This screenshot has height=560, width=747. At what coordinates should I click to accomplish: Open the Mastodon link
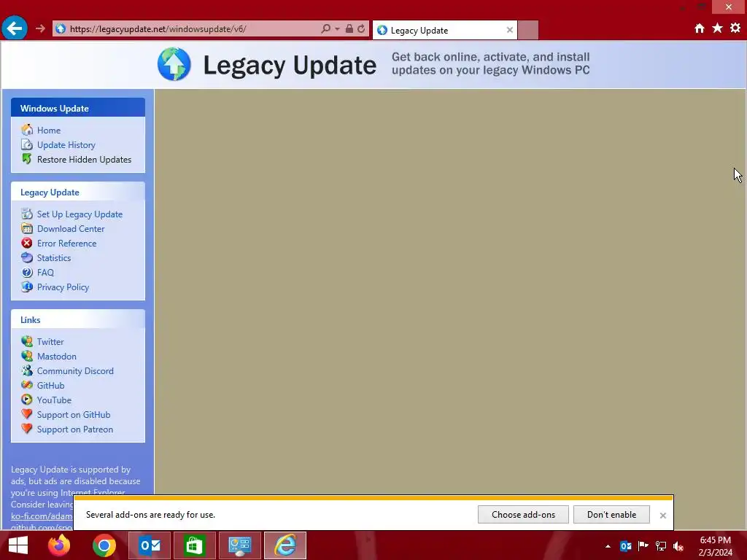point(57,356)
